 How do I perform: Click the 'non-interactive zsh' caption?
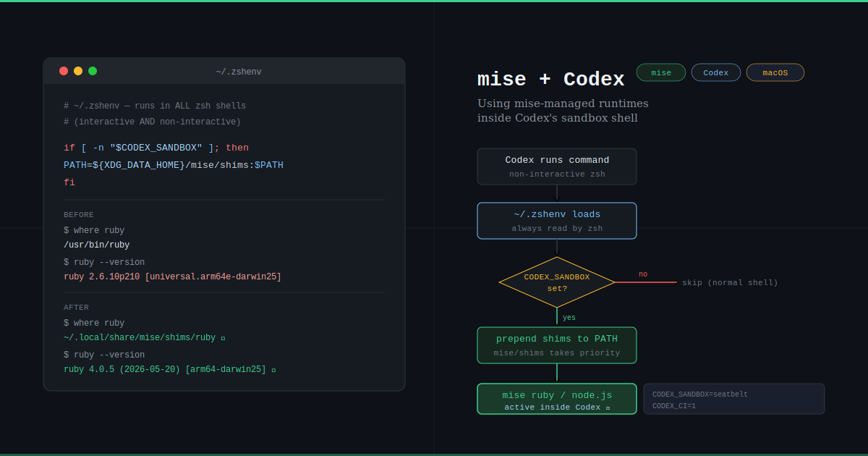[557, 174]
